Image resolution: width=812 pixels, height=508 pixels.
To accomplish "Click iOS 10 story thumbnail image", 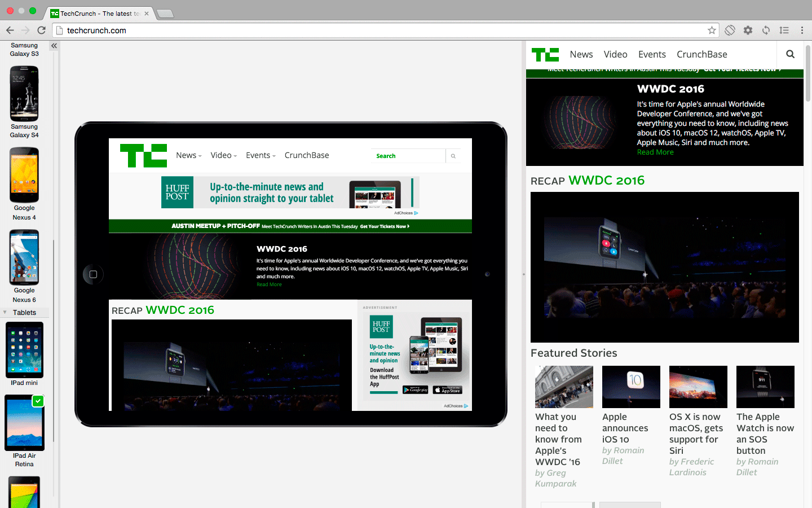I will click(631, 387).
